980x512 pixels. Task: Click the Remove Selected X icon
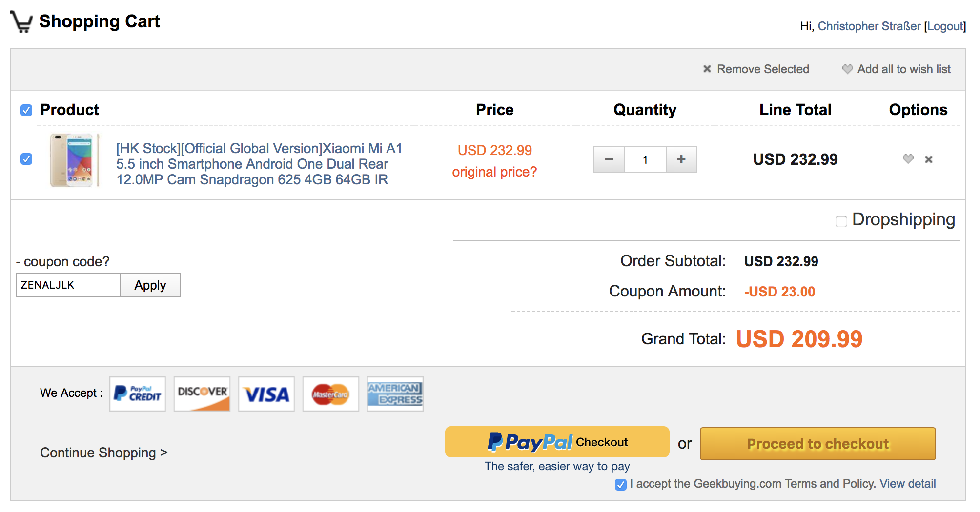707,69
